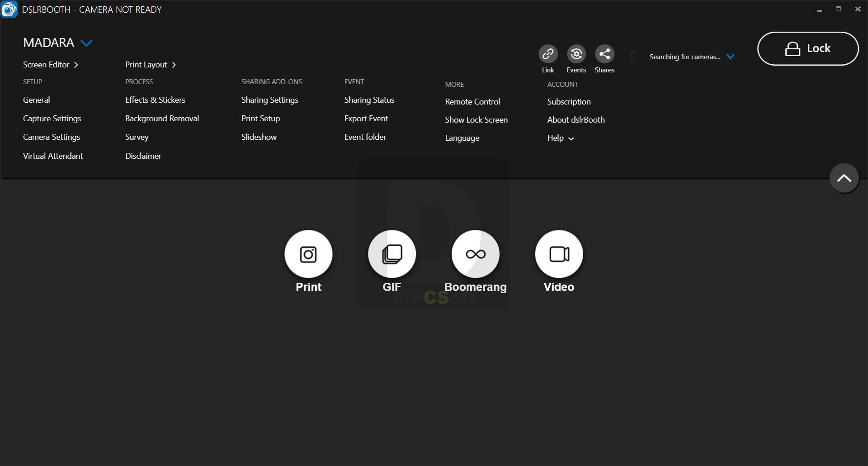Select Export Event
The height and width of the screenshot is (466, 868).
[x=366, y=119]
